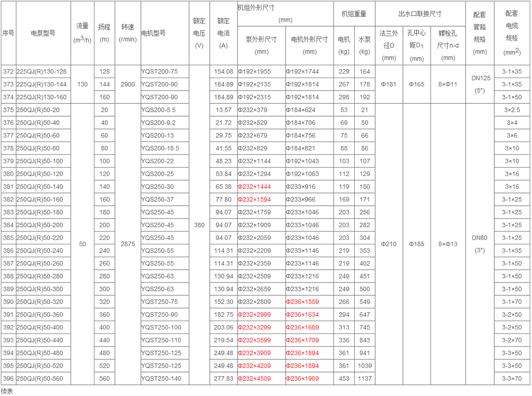Image resolution: width=532 pixels, height=396 pixels.
Task: Select pump model 250QJ(R)50-320
Action: tap(40, 302)
